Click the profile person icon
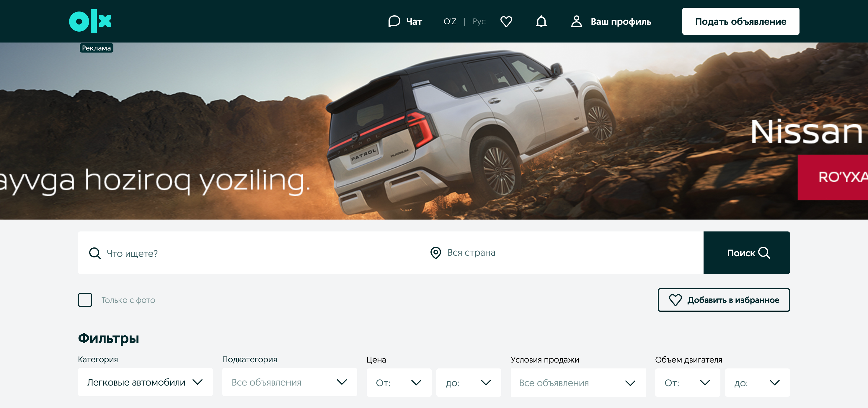Image resolution: width=868 pixels, height=408 pixels. pyautogui.click(x=576, y=21)
